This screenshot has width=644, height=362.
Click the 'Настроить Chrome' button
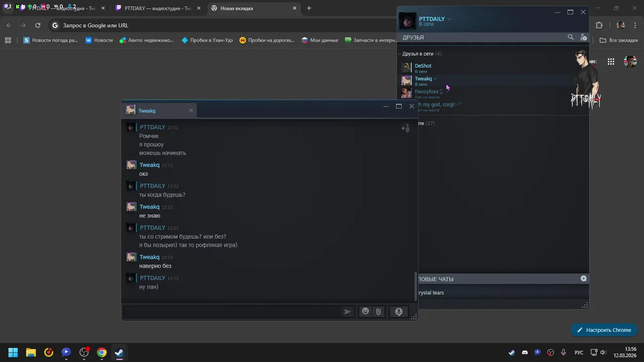click(x=604, y=330)
